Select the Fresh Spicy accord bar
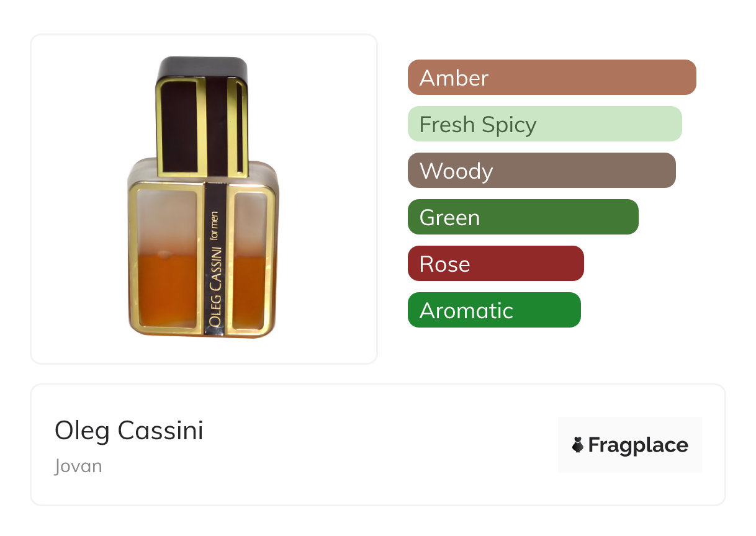Screen dimensions: 756x536 click(544, 124)
